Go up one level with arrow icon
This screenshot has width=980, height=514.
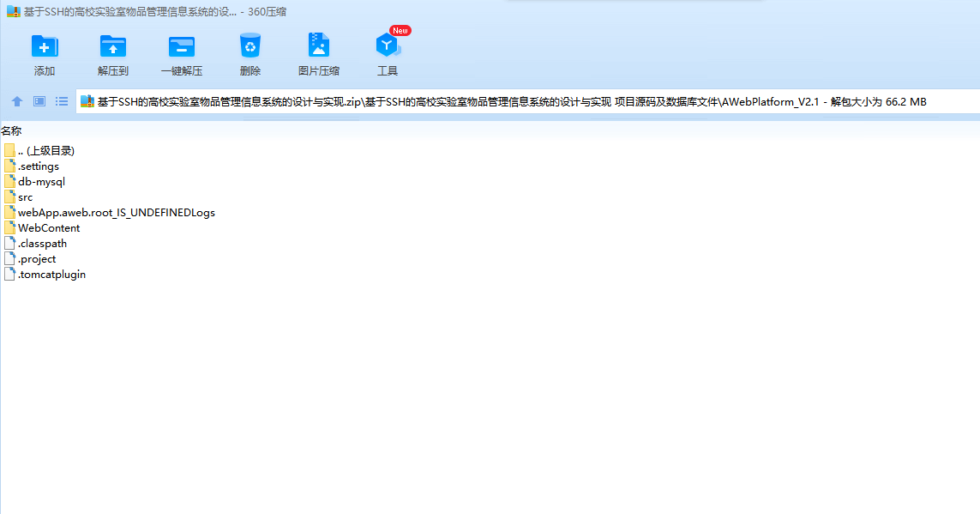point(17,101)
